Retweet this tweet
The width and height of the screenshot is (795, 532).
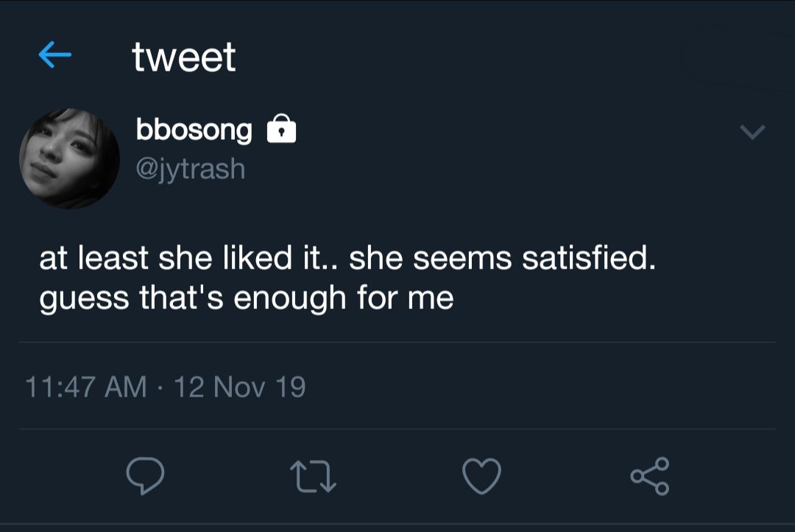314,475
